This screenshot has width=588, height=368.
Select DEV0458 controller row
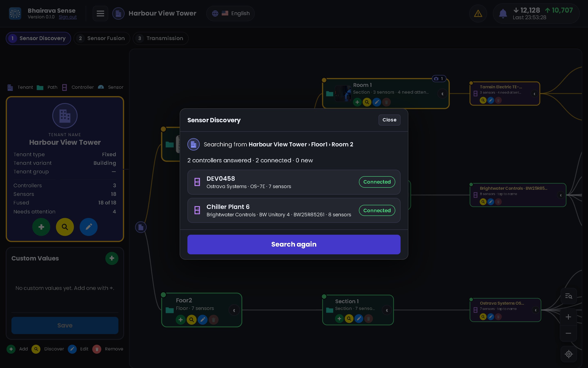[x=294, y=182]
